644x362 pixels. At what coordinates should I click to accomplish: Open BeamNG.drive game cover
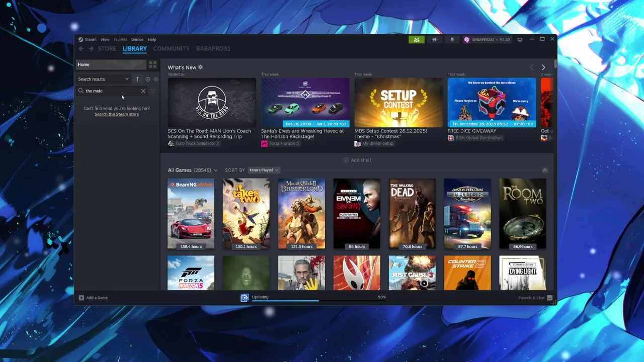tap(191, 214)
